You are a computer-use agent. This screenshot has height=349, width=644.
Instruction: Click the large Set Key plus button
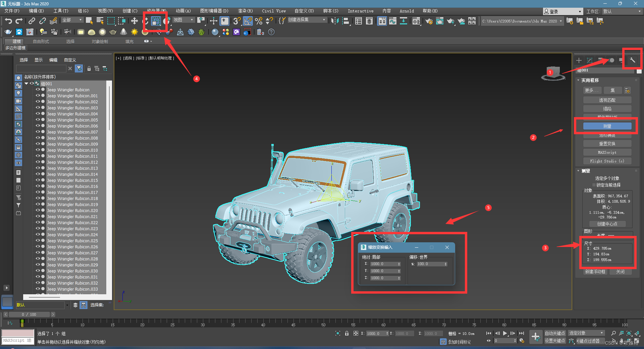click(x=536, y=337)
